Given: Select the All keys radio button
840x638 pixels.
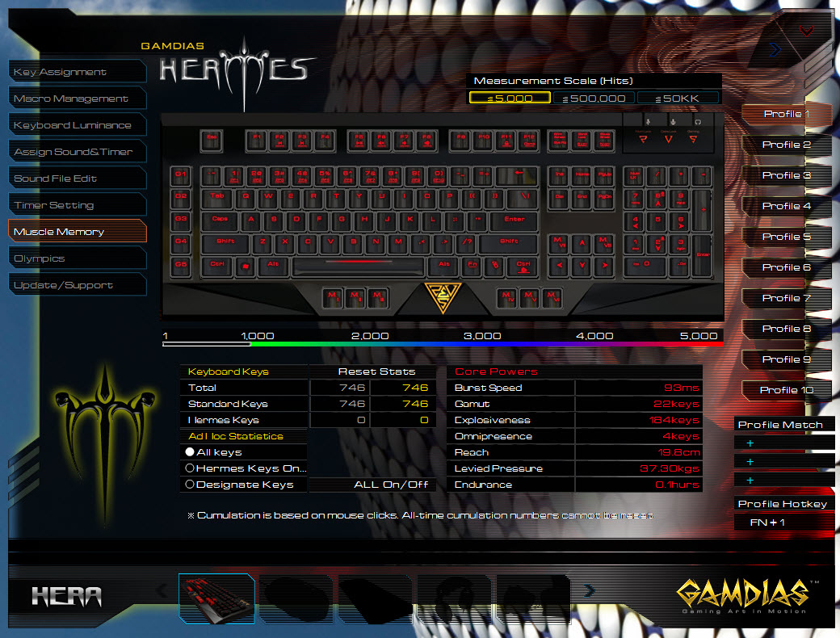Looking at the screenshot, I should tap(190, 452).
